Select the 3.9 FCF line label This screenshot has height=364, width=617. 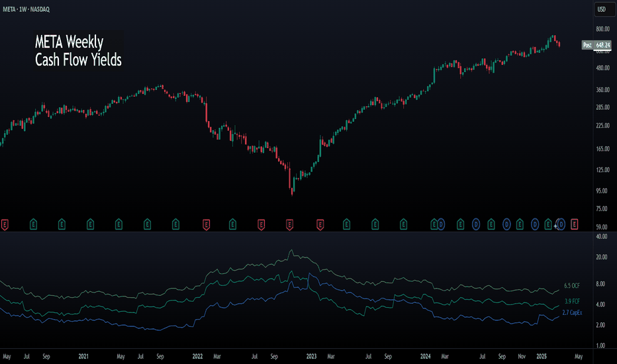572,301
